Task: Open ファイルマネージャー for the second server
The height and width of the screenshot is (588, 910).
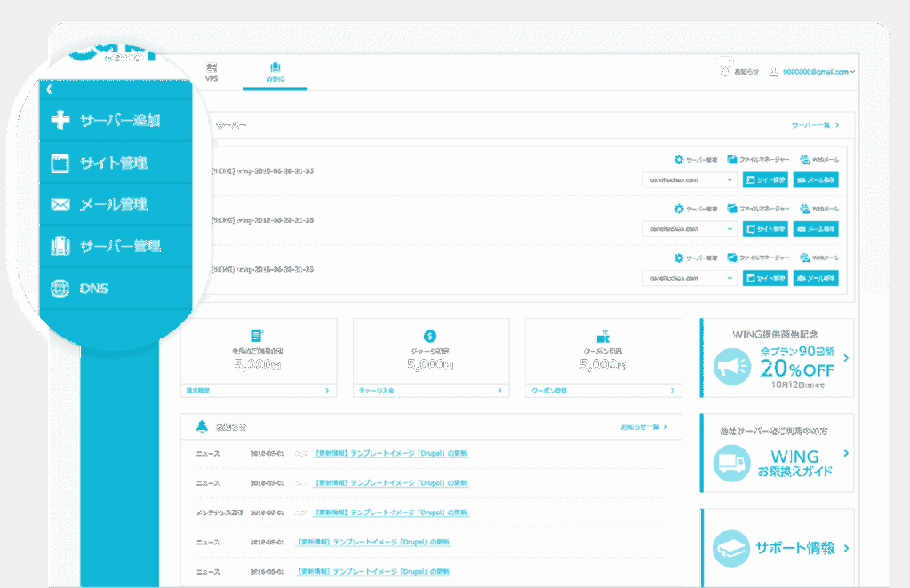Action: coord(732,209)
